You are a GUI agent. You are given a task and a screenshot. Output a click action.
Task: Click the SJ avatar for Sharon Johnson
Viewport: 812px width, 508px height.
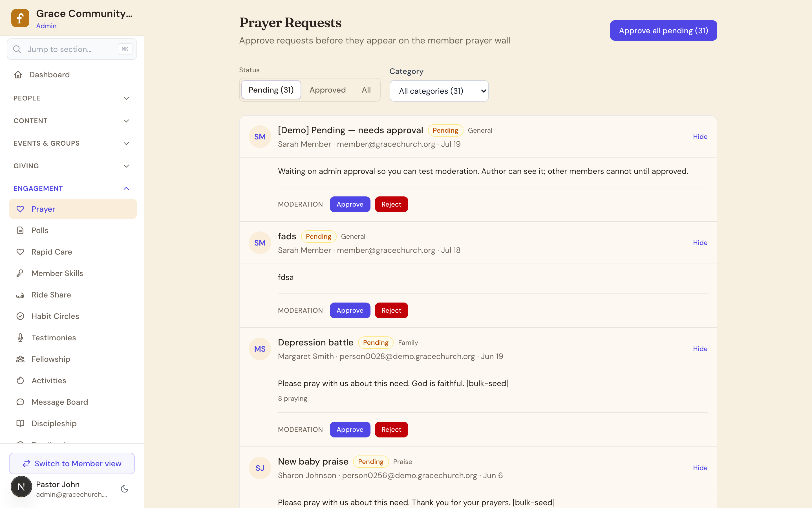tap(260, 468)
